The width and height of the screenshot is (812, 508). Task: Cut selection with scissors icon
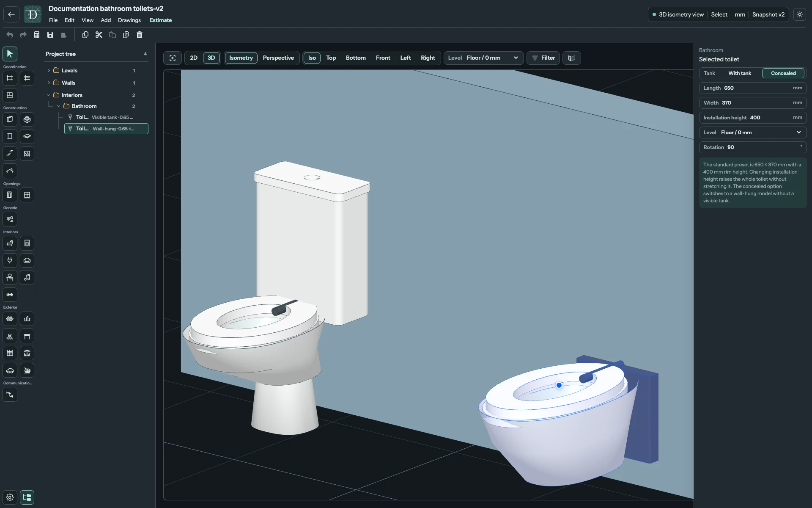99,35
